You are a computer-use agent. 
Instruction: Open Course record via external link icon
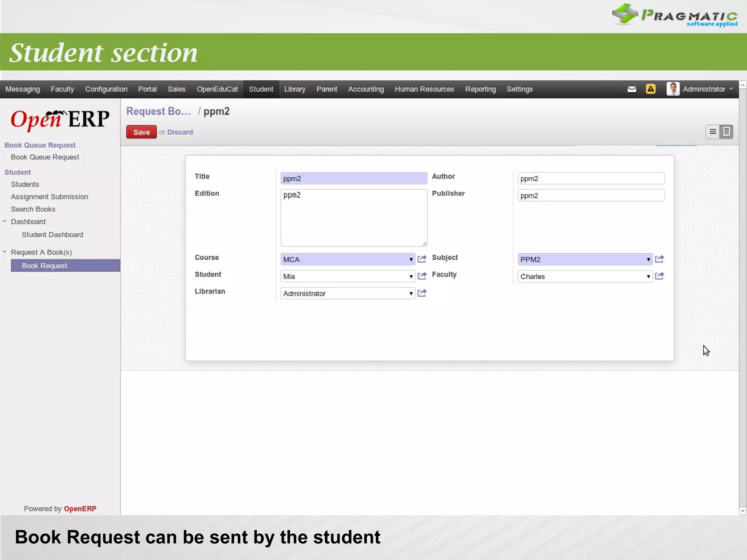point(422,259)
